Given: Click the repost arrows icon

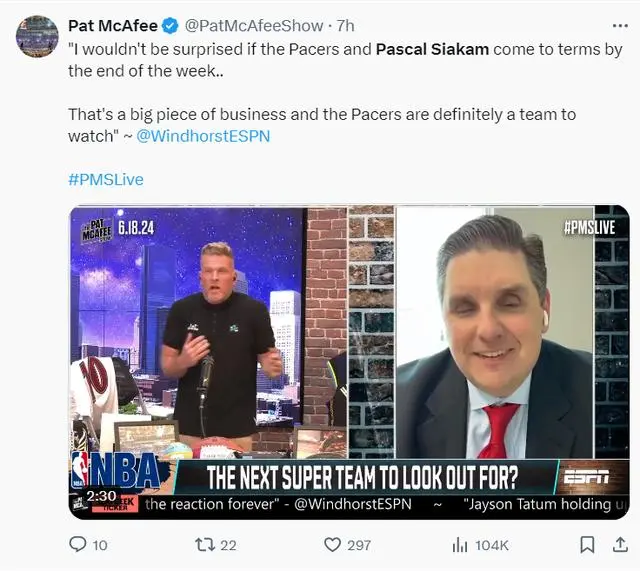Looking at the screenshot, I should point(205,545).
